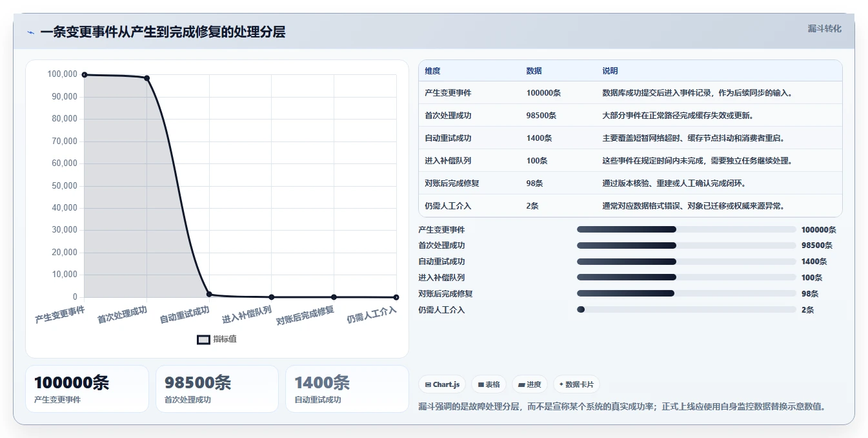Click the Chart.js tag chip
Image resolution: width=868 pixels, height=438 pixels.
442,384
